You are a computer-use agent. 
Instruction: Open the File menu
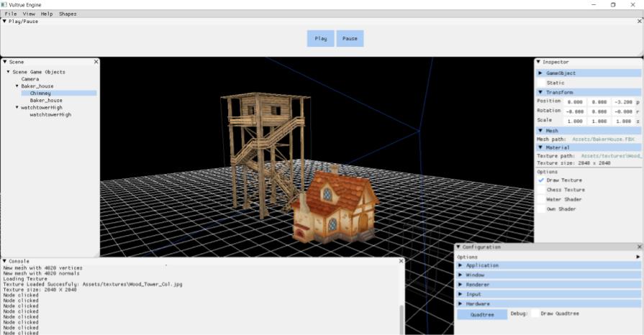[x=11, y=14]
